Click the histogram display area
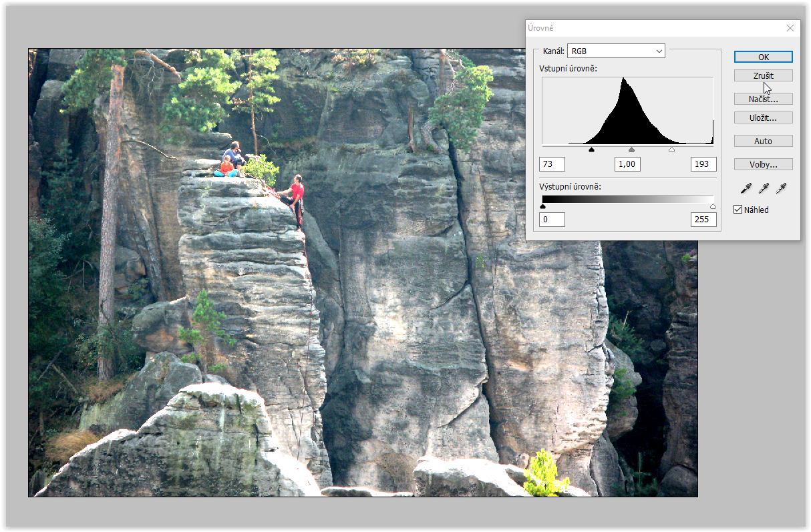This screenshot has width=811, height=532. (x=627, y=110)
